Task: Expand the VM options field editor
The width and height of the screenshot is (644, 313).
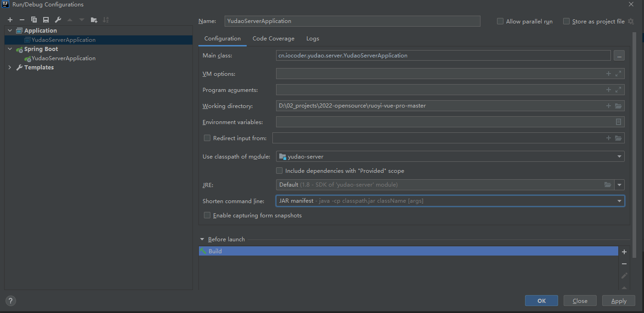Action: click(618, 74)
